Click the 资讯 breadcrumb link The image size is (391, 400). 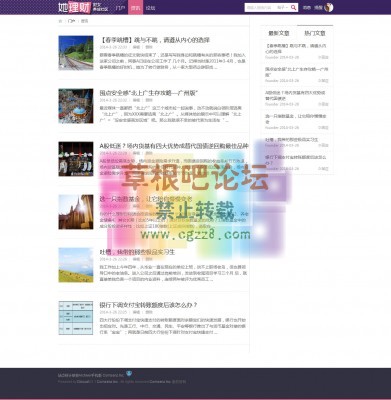click(x=84, y=21)
